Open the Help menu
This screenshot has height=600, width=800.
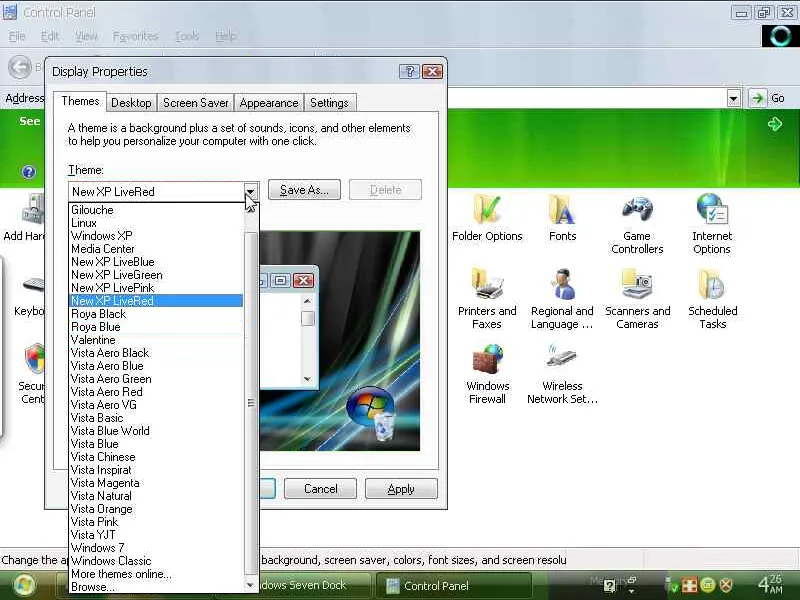point(226,36)
